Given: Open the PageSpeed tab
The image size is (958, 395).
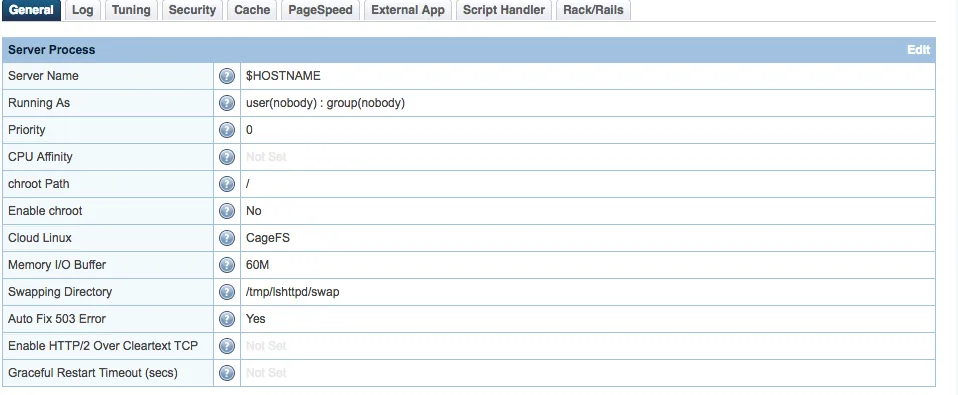Looking at the screenshot, I should coord(321,10).
